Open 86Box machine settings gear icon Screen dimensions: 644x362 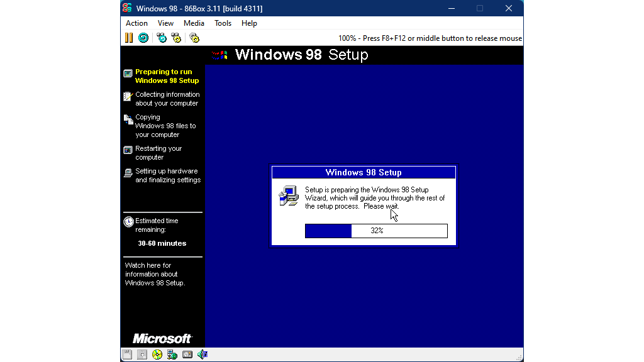coord(194,38)
